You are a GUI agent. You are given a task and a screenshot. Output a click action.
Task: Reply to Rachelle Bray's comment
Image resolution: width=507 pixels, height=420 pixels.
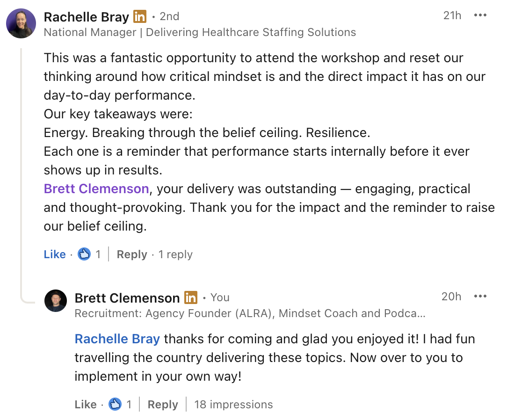(132, 254)
